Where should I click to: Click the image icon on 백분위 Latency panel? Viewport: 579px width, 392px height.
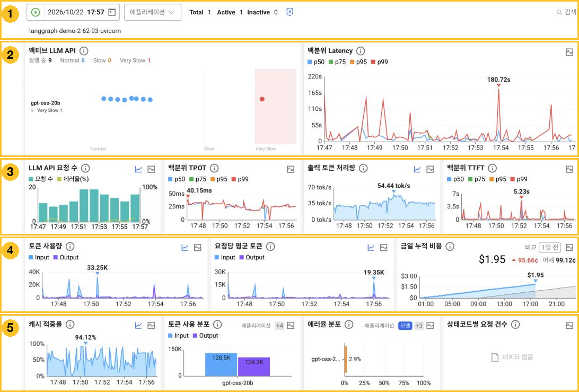(569, 52)
